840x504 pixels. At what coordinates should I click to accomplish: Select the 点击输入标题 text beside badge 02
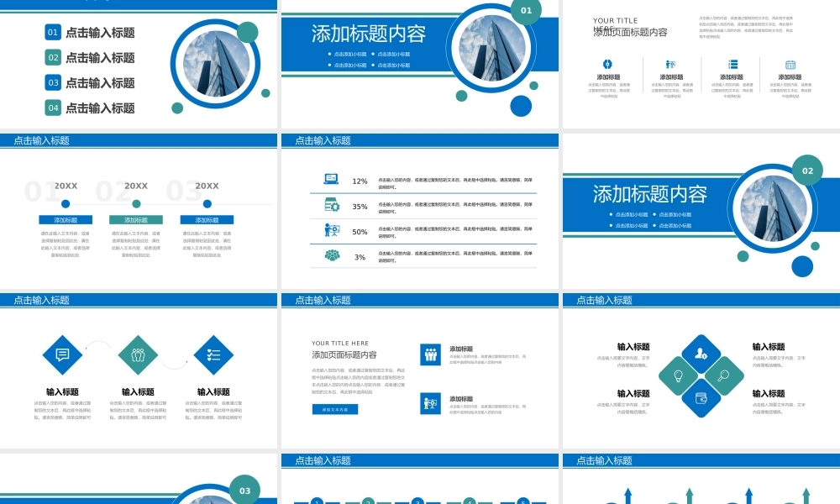coord(100,58)
